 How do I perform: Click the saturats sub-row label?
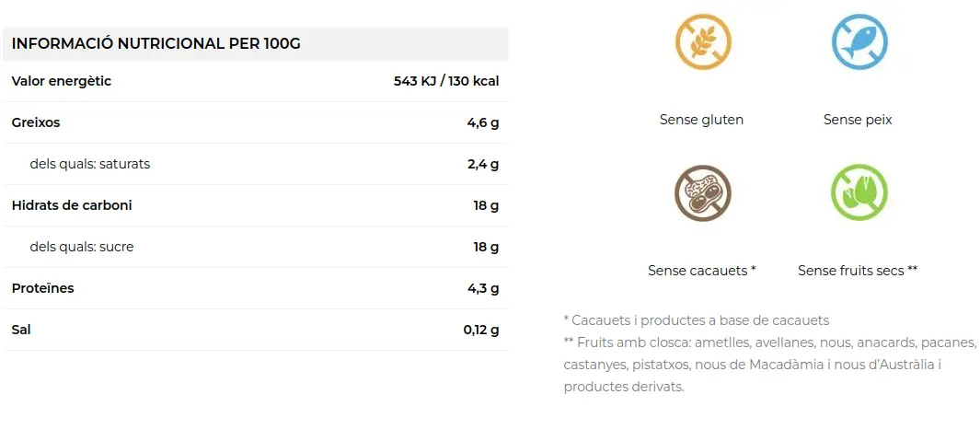pyautogui.click(x=90, y=164)
